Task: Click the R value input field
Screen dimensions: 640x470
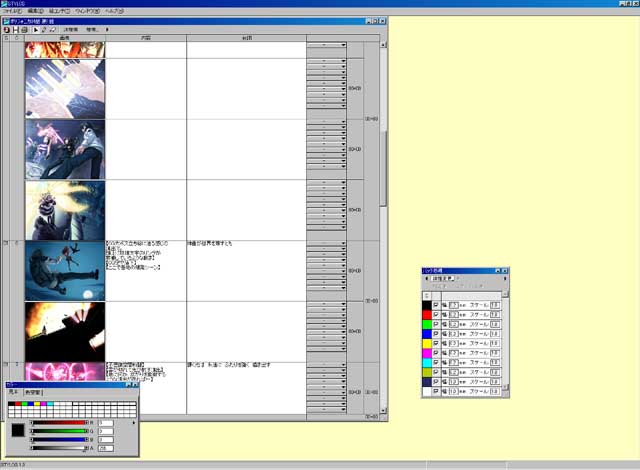Action: (106, 423)
